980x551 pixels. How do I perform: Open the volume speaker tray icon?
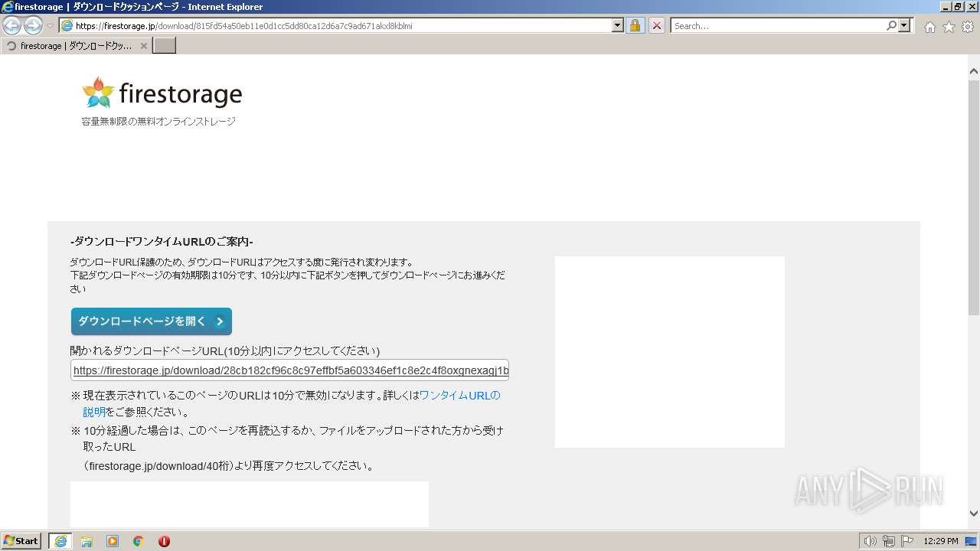click(871, 541)
